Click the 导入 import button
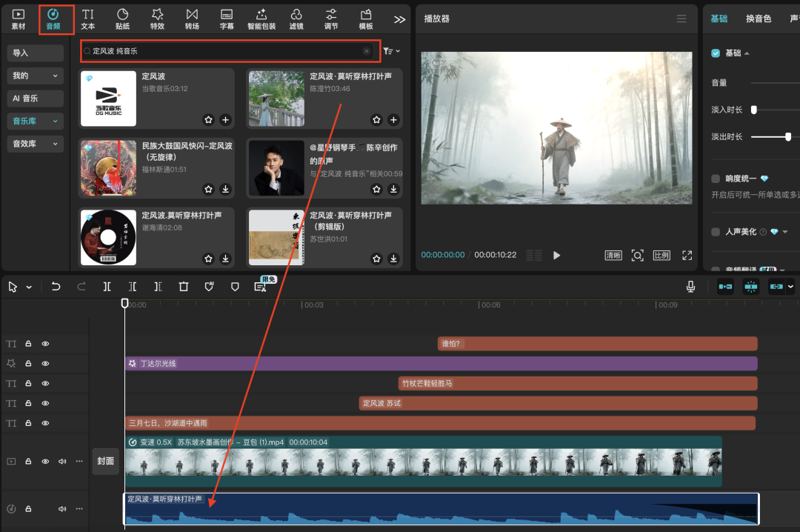Viewport: 800px width, 532px height. [x=35, y=53]
